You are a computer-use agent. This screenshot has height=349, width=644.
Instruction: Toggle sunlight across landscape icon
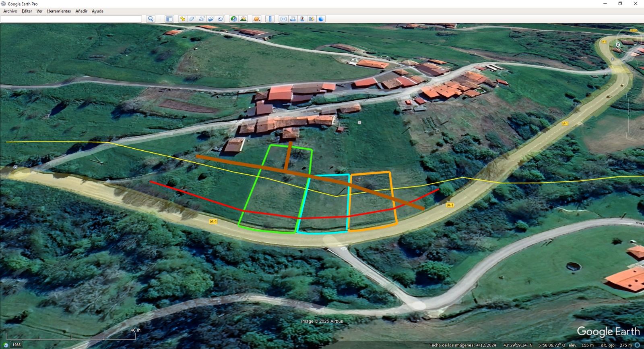tap(243, 19)
